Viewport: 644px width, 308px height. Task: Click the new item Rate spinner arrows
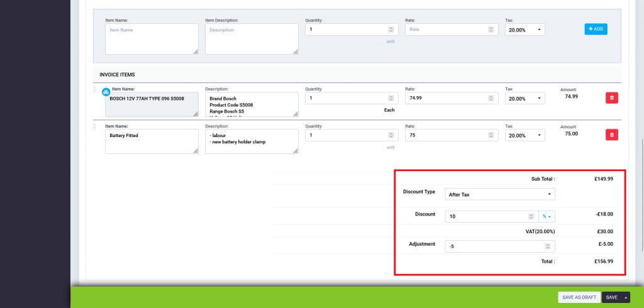491,30
